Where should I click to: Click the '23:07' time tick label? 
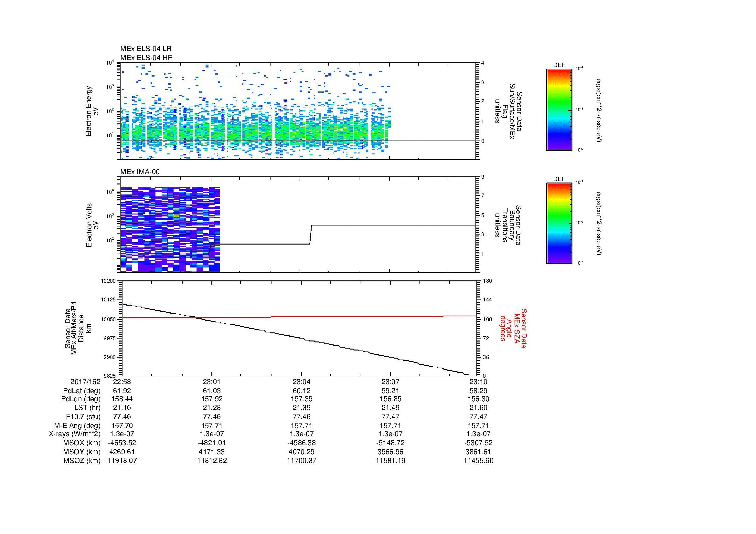[x=390, y=382]
